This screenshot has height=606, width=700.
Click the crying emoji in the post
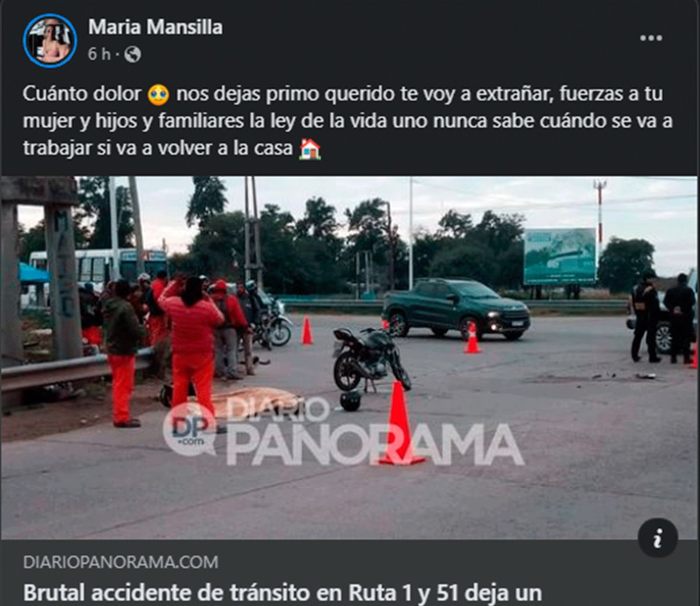[x=159, y=95]
